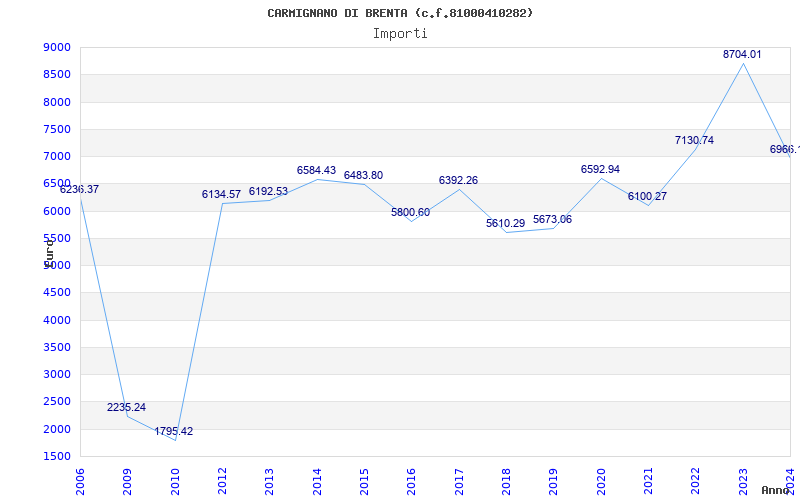Click x-axis year label 2006

[x=80, y=482]
